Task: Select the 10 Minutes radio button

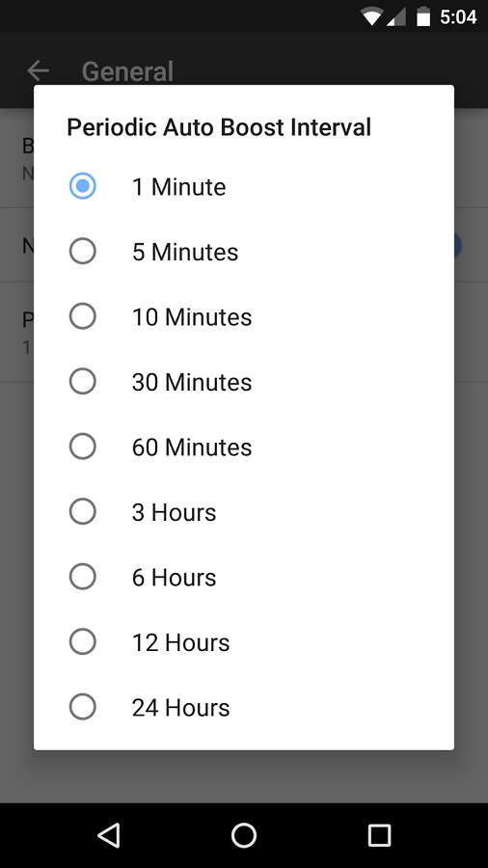Action: click(x=82, y=316)
